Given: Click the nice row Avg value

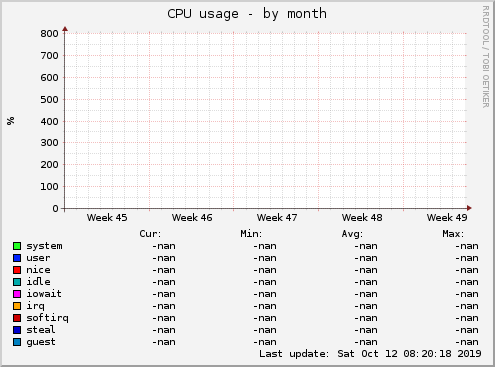Looking at the screenshot, I should click(x=366, y=270).
